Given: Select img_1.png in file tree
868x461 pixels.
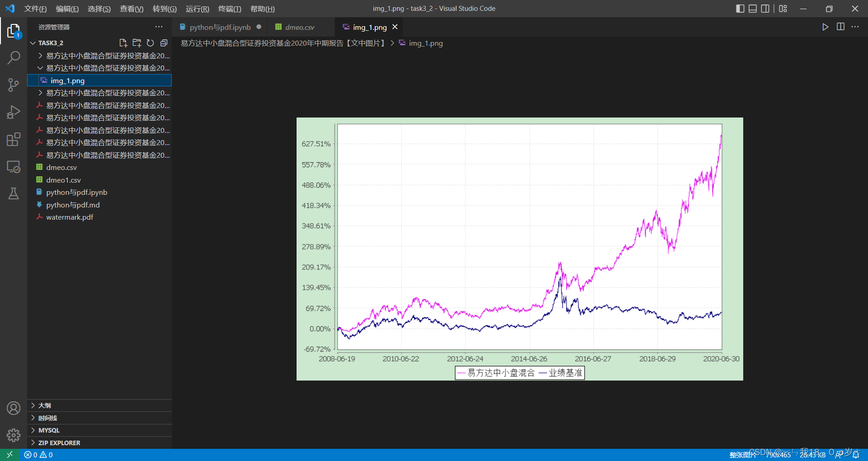Looking at the screenshot, I should point(99,80).
